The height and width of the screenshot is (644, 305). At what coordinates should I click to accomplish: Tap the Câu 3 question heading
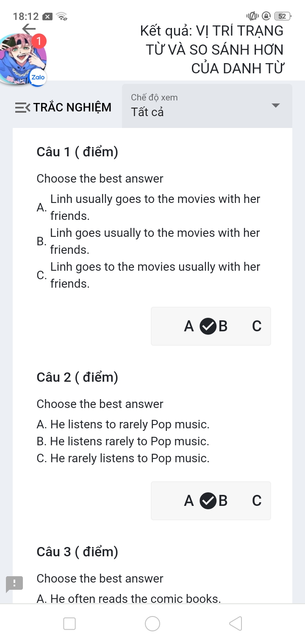point(77,552)
